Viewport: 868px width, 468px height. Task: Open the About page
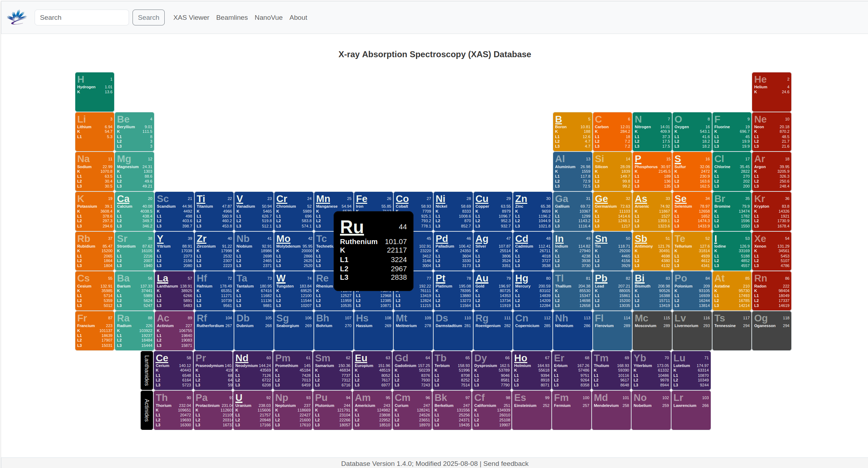(298, 17)
